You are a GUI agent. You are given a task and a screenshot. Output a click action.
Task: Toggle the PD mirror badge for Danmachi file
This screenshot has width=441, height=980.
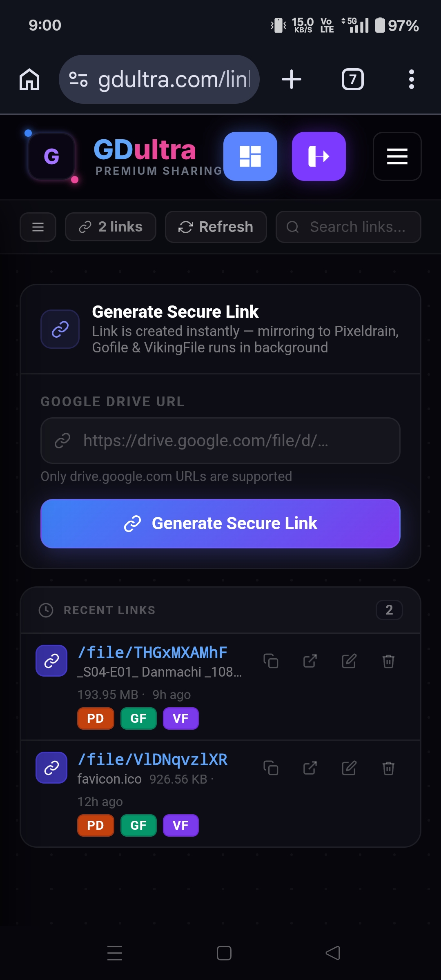tap(95, 718)
